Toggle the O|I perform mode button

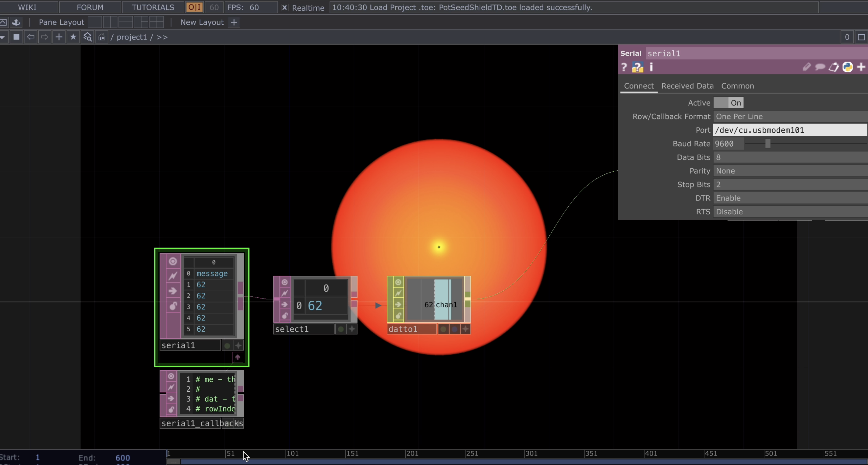click(x=194, y=7)
